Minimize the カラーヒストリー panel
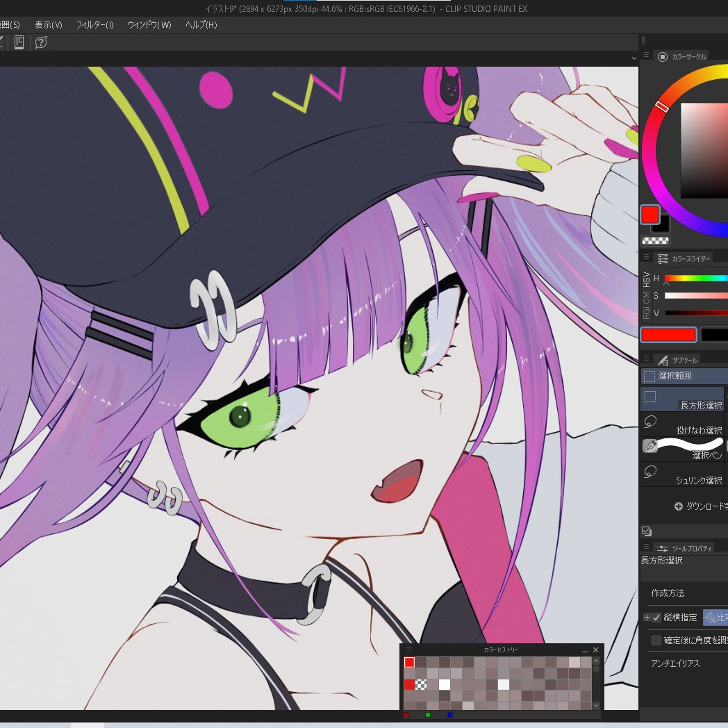Viewport: 728px width, 728px height. [x=584, y=650]
